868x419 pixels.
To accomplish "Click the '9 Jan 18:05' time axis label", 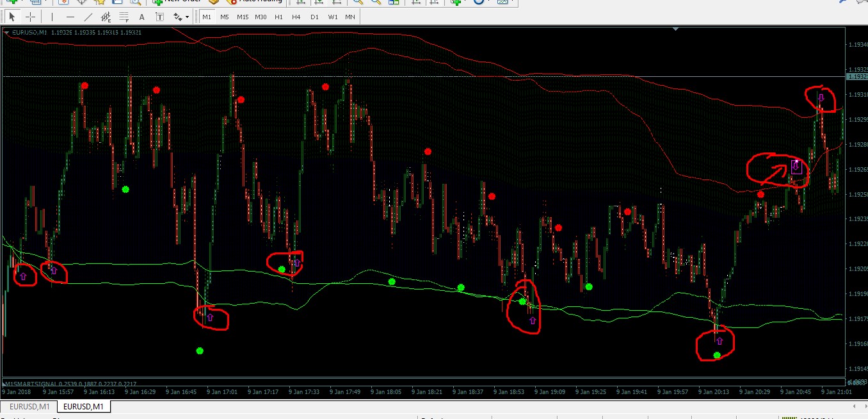I will tap(386, 391).
